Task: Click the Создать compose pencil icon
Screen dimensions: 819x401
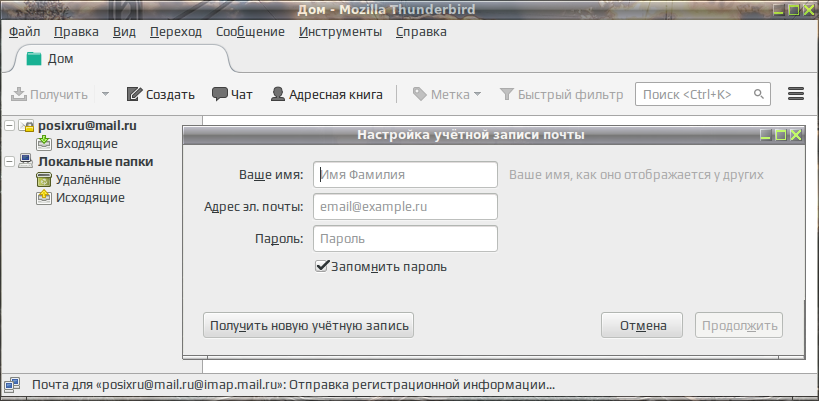Action: 134,95
